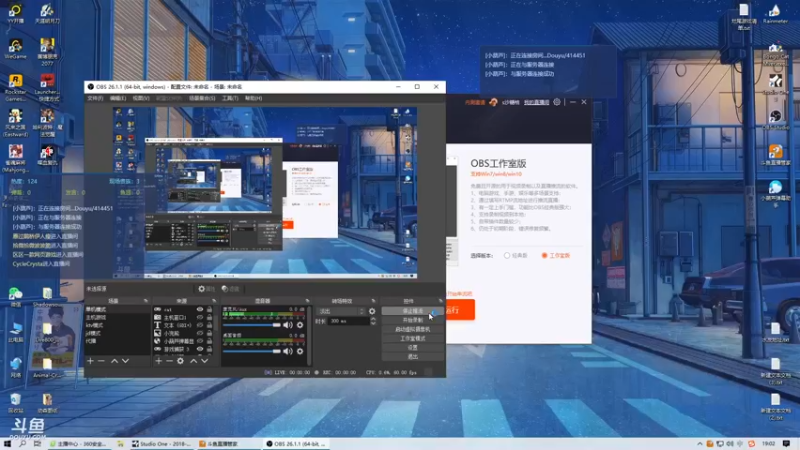Undock the 来源 panel via header icon
The height and width of the screenshot is (450, 800).
tap(214, 301)
